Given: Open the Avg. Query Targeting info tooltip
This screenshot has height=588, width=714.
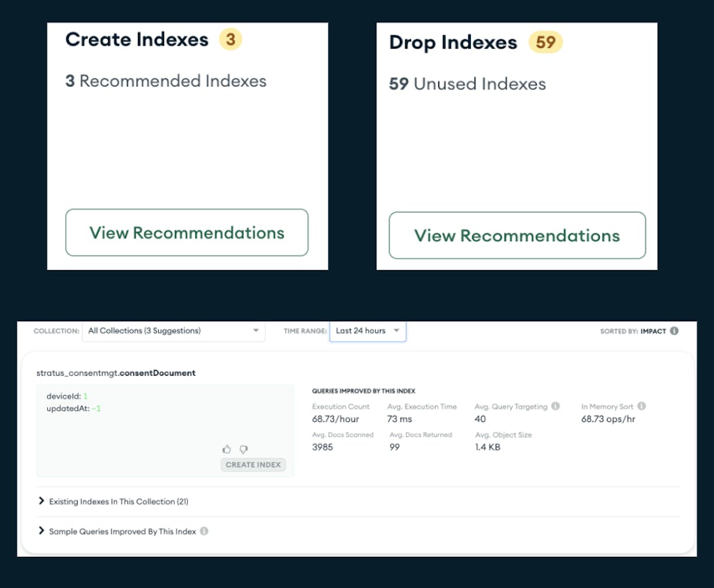Looking at the screenshot, I should click(556, 406).
